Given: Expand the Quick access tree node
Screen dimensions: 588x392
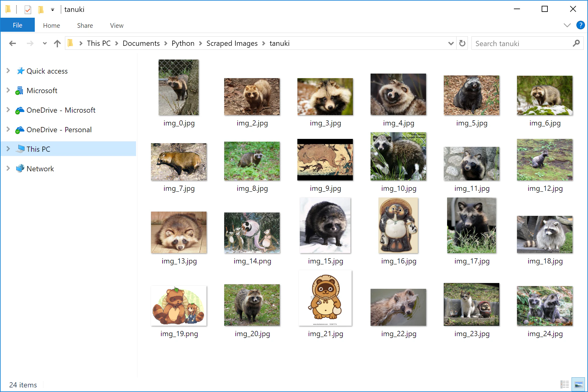Looking at the screenshot, I should coord(8,71).
